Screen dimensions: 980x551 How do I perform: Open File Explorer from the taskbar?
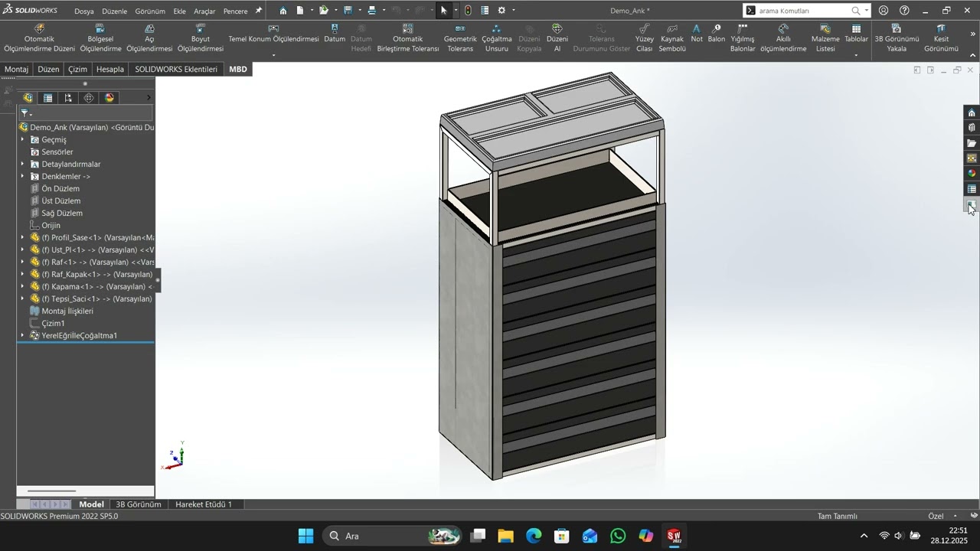(505, 536)
